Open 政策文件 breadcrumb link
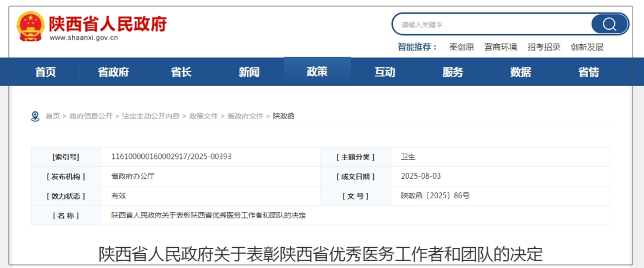This screenshot has height=268, width=644. [203, 116]
